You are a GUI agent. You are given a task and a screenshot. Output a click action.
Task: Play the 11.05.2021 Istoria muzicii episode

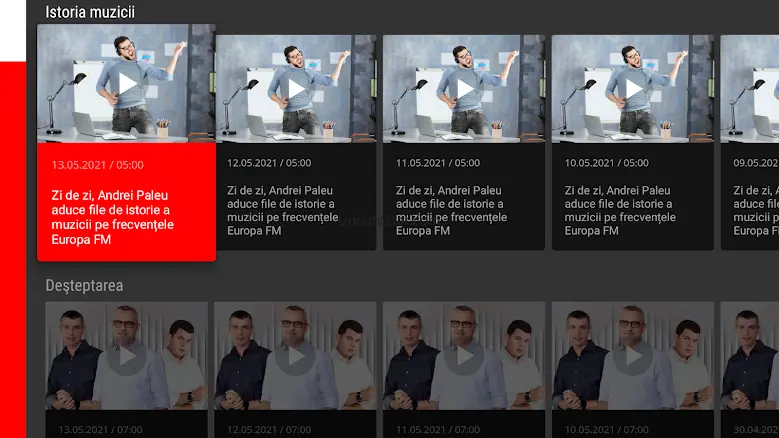[x=465, y=89]
